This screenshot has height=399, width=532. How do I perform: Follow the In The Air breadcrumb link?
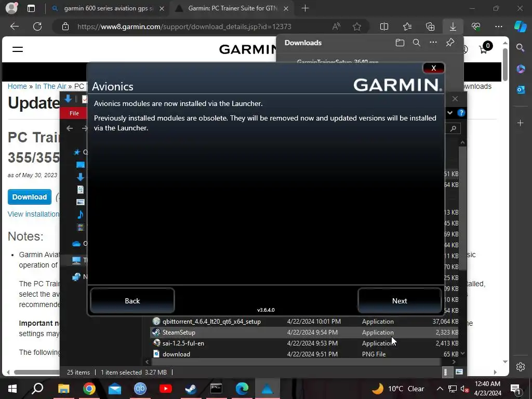point(50,86)
